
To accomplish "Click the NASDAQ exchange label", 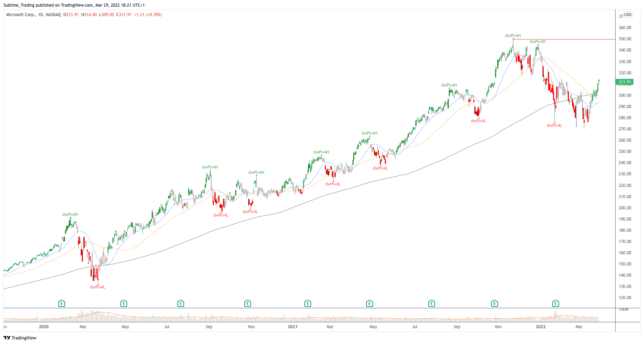I will click(53, 15).
